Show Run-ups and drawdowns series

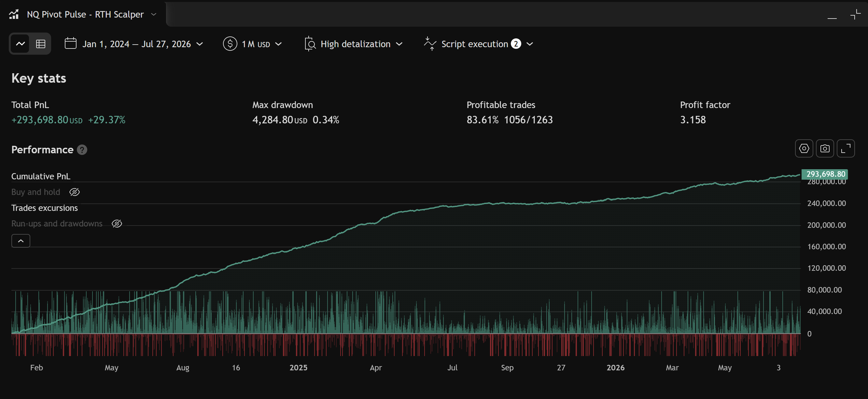pos(117,224)
